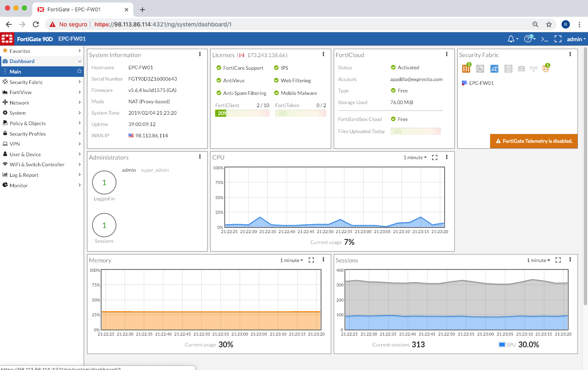This screenshot has width=588, height=370.
Task: Open User & Device menu
Action: click(x=42, y=154)
